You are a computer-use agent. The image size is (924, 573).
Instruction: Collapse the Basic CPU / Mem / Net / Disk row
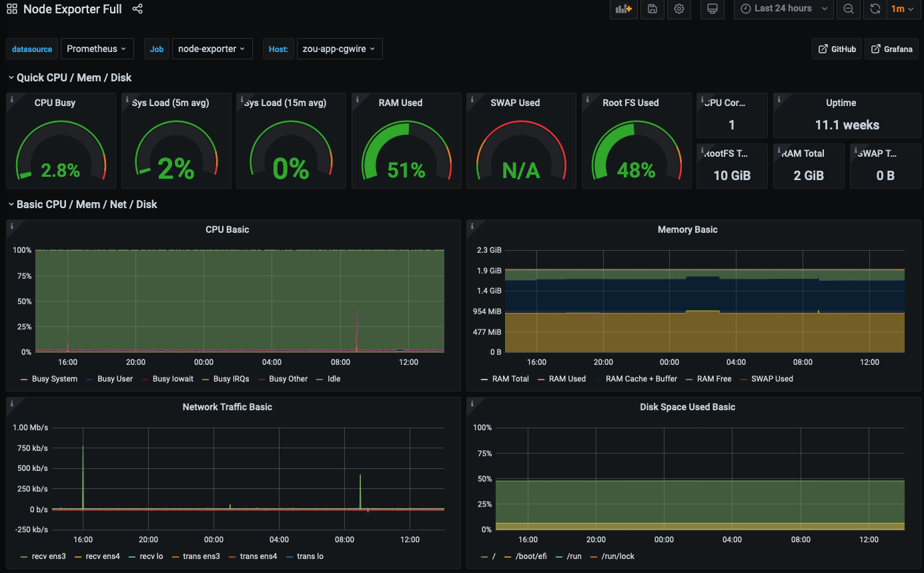(x=83, y=204)
